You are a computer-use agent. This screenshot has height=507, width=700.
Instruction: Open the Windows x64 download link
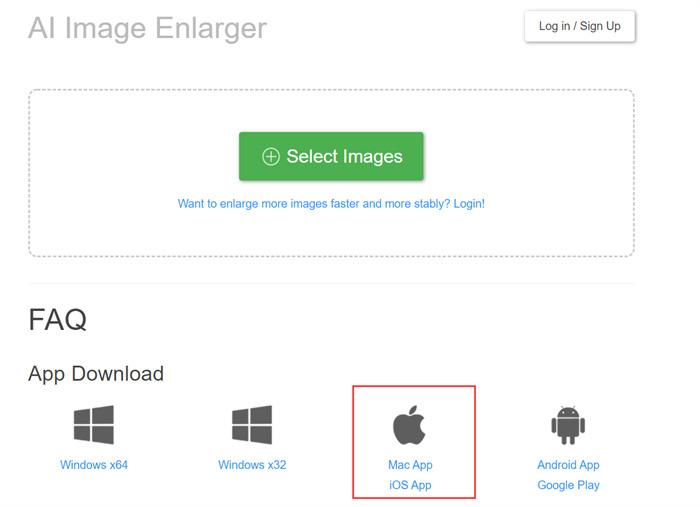click(94, 465)
